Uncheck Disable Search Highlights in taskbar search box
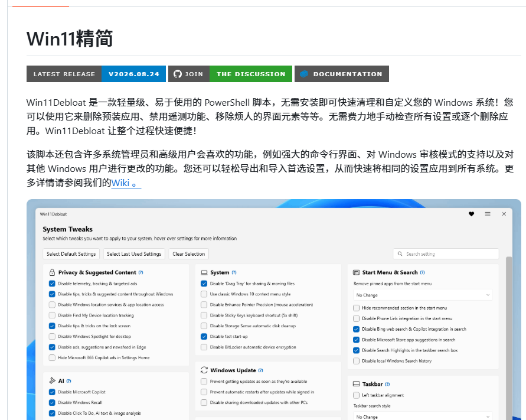The image size is (526, 420). click(x=356, y=350)
